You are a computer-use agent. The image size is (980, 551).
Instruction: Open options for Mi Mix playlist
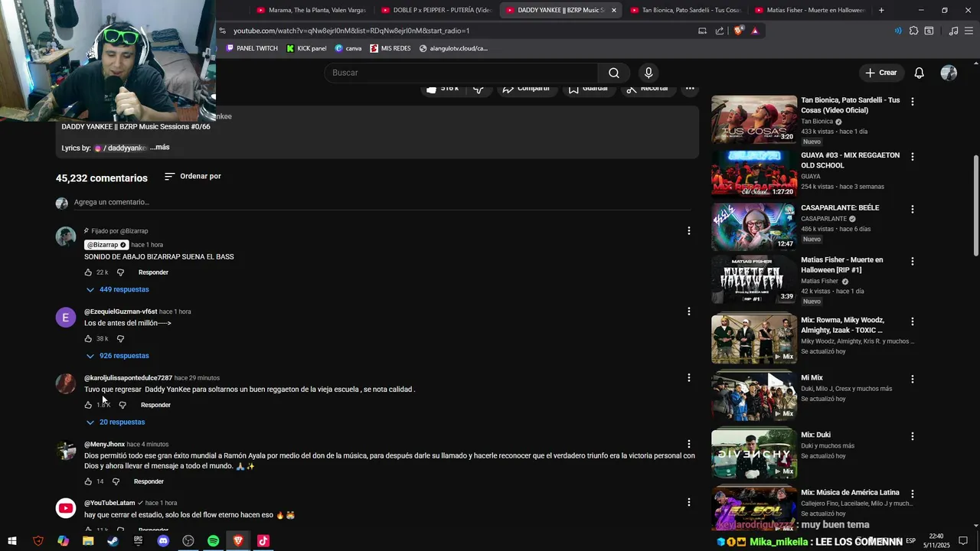point(912,379)
